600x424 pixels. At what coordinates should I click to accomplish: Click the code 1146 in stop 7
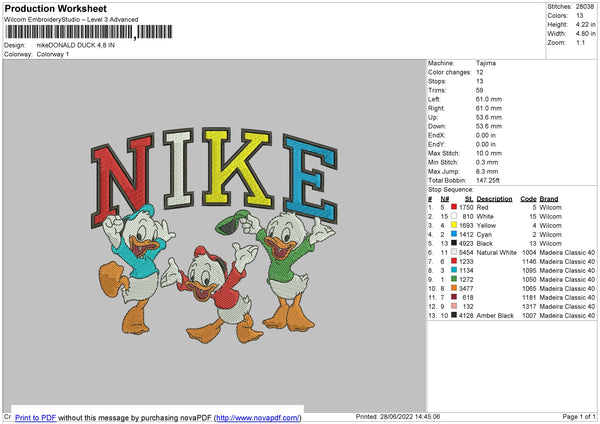click(x=529, y=261)
